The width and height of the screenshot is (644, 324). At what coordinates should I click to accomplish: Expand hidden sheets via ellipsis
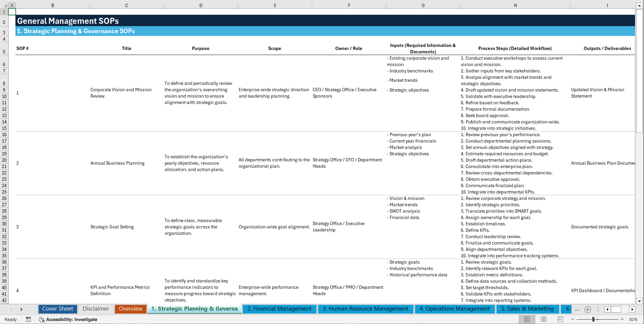pos(577,309)
